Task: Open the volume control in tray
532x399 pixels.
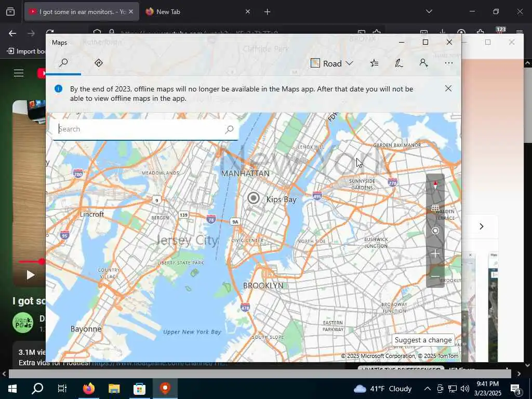Action: (x=465, y=389)
